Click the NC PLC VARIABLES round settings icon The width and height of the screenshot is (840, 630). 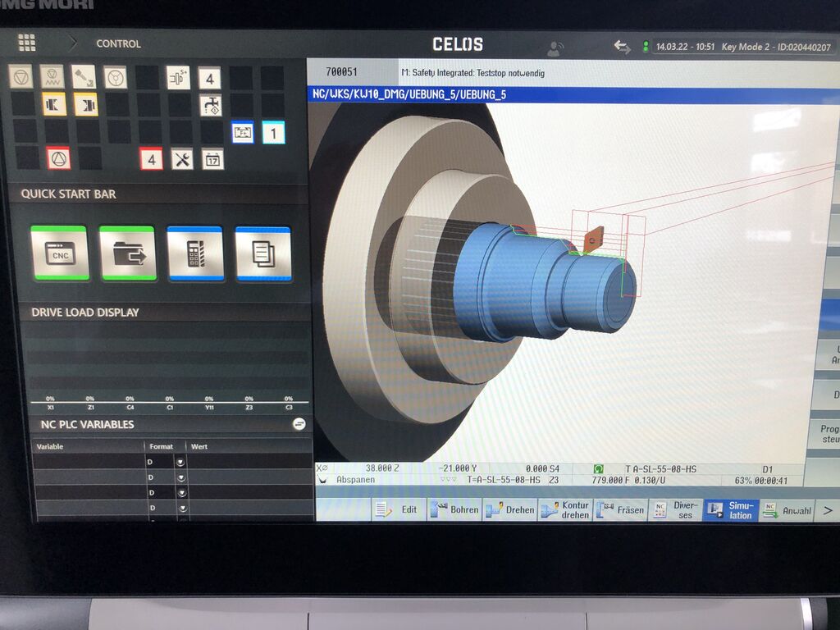click(299, 424)
